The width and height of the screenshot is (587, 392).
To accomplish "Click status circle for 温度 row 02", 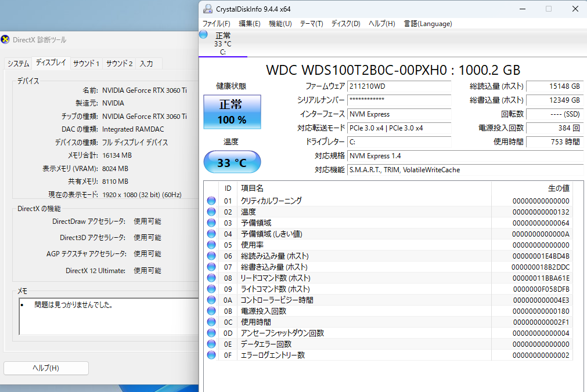I will (211, 212).
